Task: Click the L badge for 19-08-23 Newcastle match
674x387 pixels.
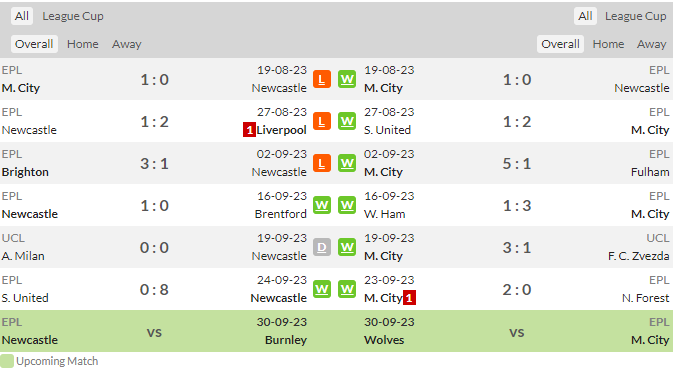Action: tap(322, 79)
